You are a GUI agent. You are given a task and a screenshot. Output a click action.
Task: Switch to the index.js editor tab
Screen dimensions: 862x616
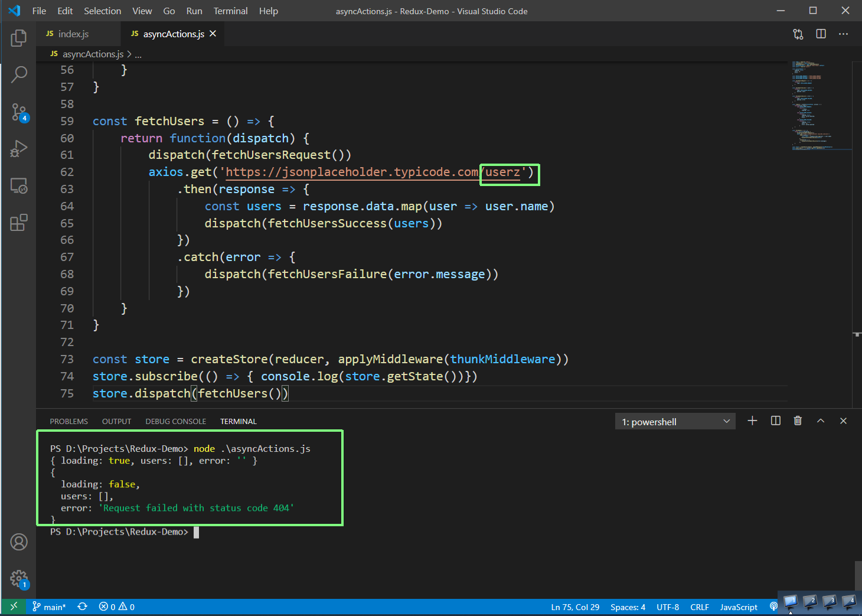point(79,34)
